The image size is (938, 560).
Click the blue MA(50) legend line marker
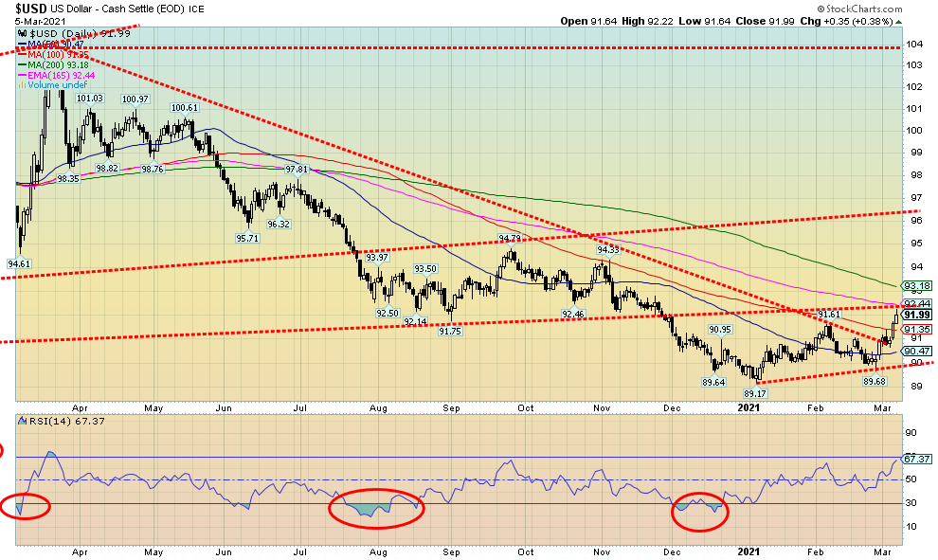coord(22,45)
